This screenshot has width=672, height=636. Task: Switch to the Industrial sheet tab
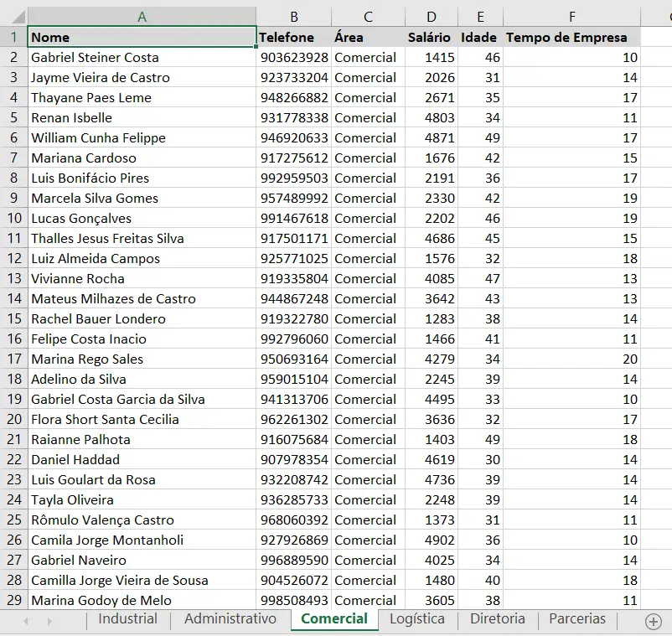pyautogui.click(x=127, y=619)
